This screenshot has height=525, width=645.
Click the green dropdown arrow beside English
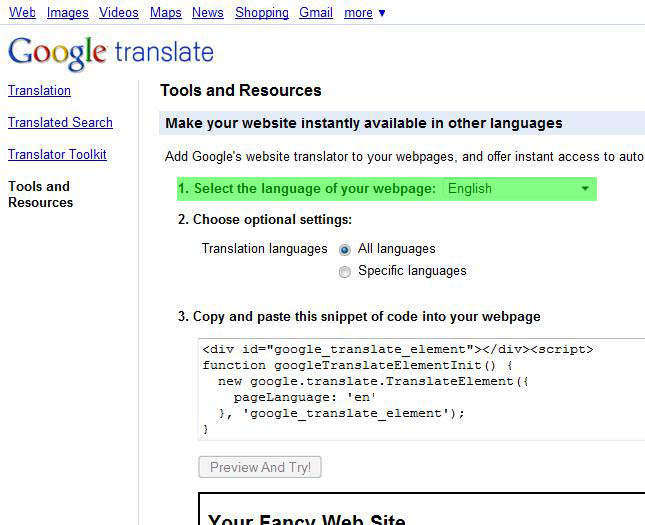pos(585,189)
